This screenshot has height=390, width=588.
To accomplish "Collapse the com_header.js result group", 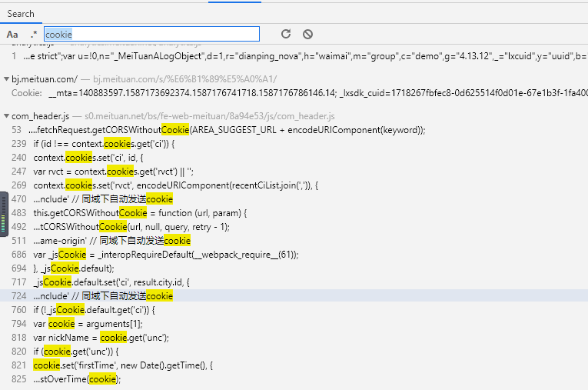I will 6,116.
